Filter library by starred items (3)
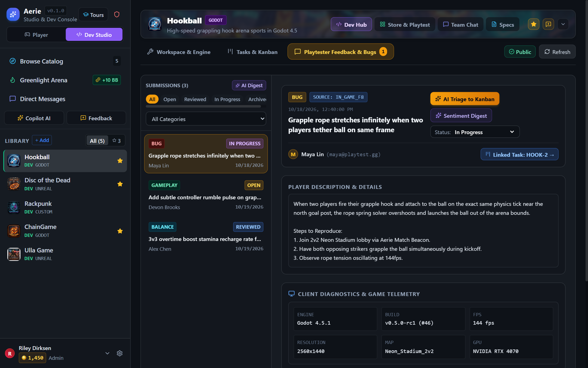Screen dimensions: 588x368 (x=117, y=141)
